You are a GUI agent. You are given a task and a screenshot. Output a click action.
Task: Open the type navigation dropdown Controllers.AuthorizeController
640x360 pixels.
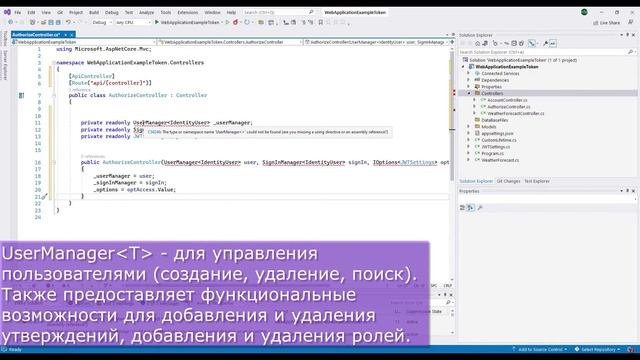pos(231,42)
